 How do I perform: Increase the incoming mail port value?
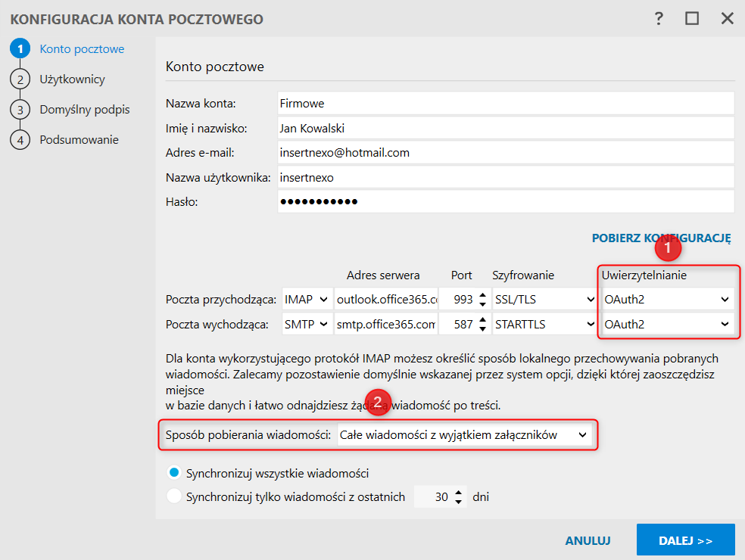click(482, 295)
